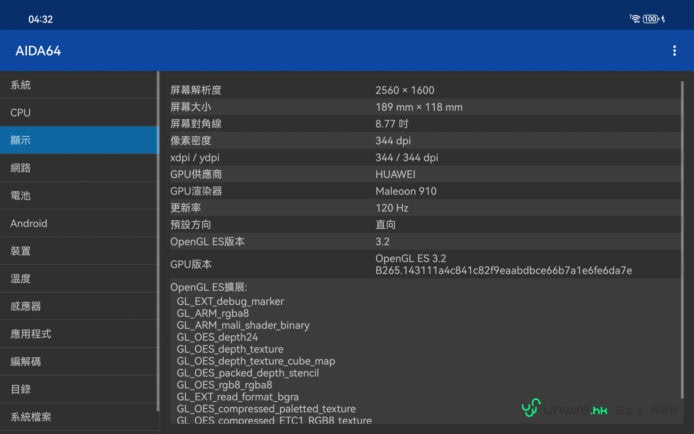
Task: Go to the 應用程式 section
Action: pos(79,334)
